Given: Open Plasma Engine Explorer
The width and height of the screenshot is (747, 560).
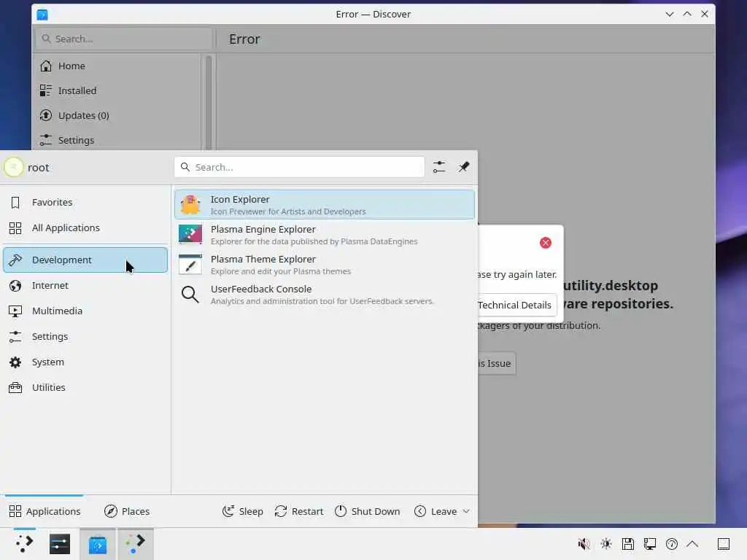Looking at the screenshot, I should click(x=325, y=235).
